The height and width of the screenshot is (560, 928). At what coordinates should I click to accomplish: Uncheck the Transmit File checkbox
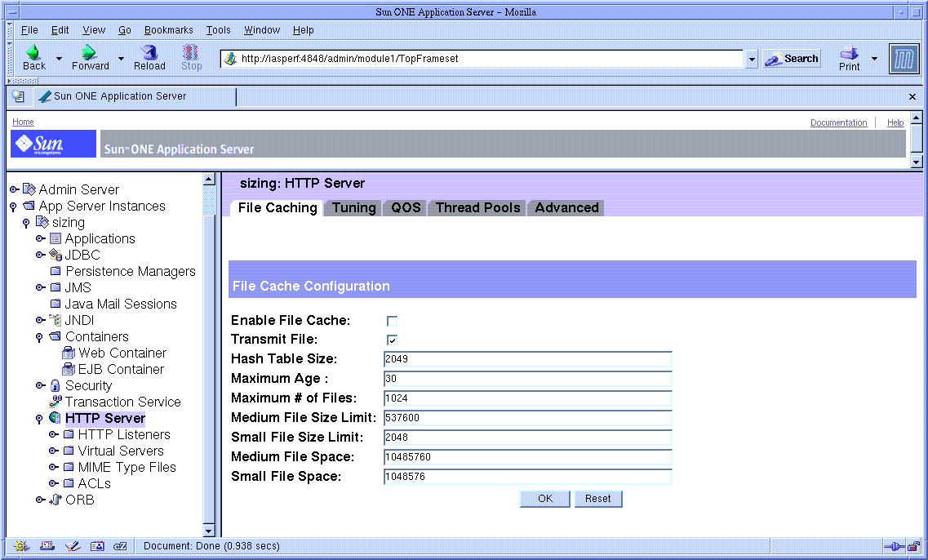(x=392, y=340)
